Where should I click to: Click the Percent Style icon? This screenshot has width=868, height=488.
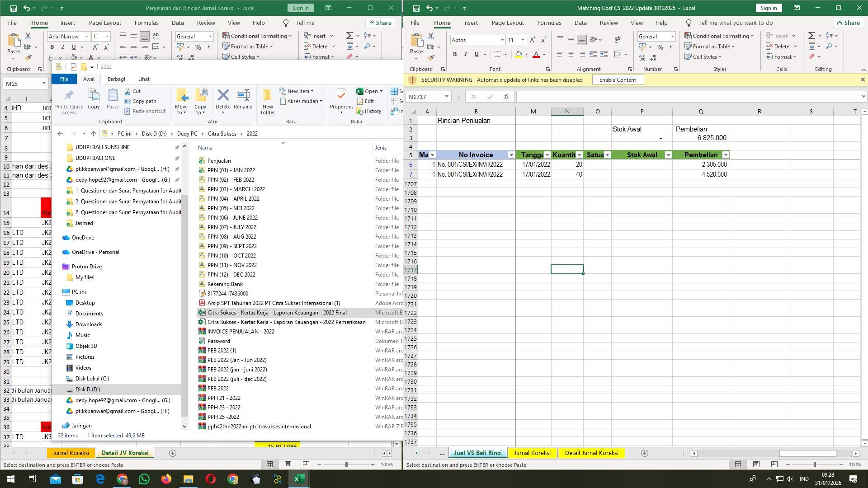point(660,46)
